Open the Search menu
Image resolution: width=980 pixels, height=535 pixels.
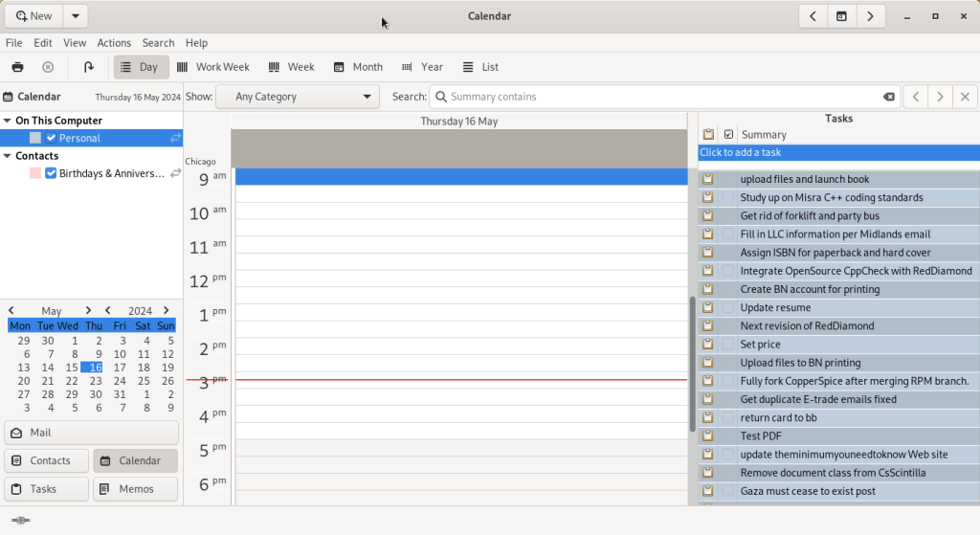click(x=158, y=42)
